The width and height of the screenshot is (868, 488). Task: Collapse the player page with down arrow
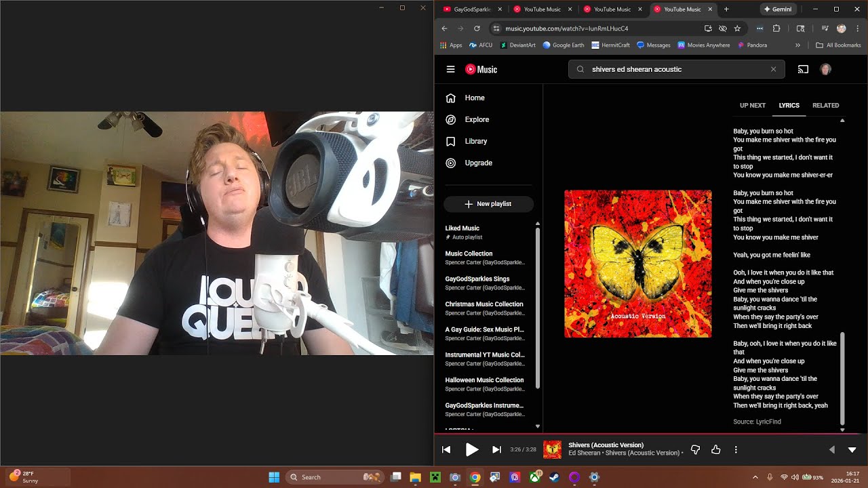click(x=852, y=449)
